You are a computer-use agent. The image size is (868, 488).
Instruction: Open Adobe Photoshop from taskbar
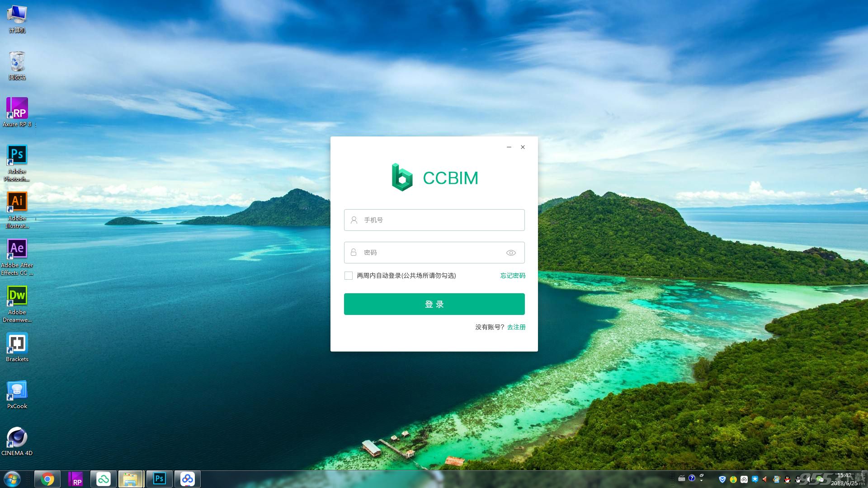point(159,479)
